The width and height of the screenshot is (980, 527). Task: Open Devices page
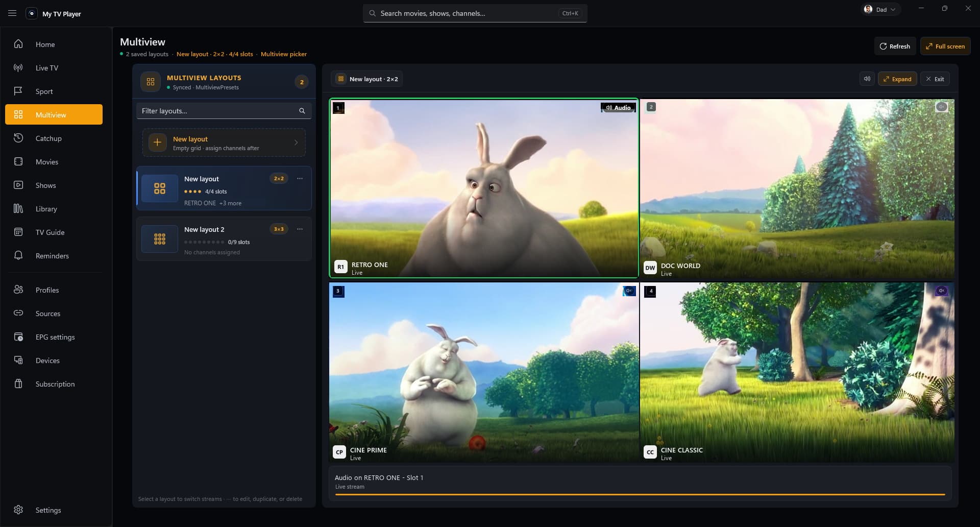point(54,361)
